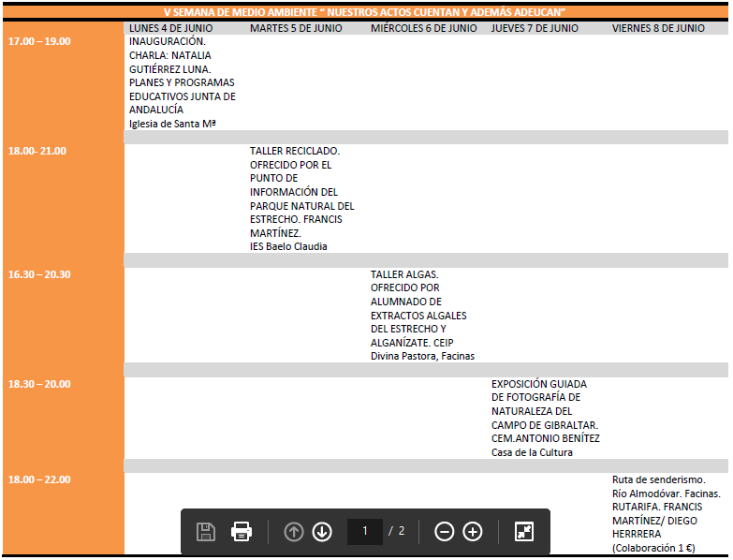Viewport: 733px width, 560px height.
Task: Click the text 'Ruta de senderismo.'
Action: tap(659, 480)
